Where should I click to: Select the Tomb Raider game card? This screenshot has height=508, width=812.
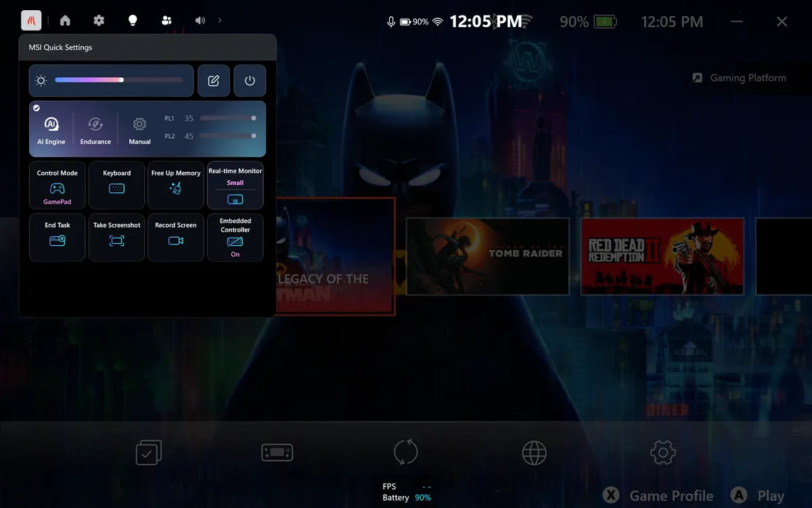(x=487, y=256)
